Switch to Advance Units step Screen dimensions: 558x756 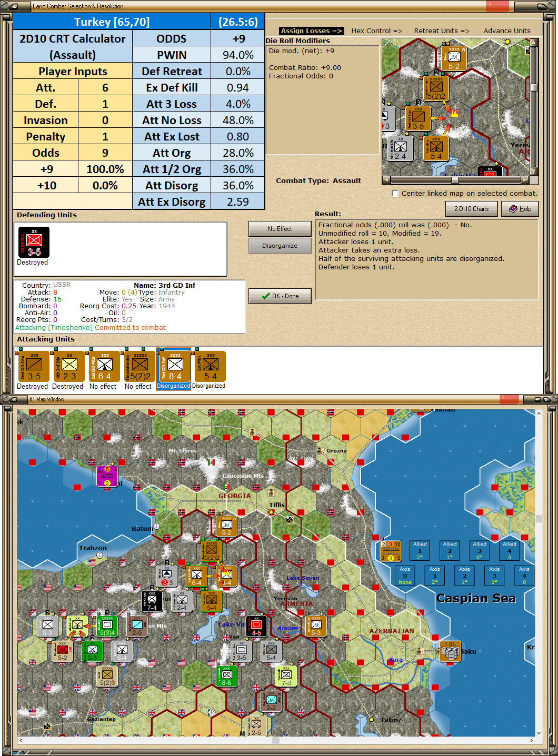[507, 31]
